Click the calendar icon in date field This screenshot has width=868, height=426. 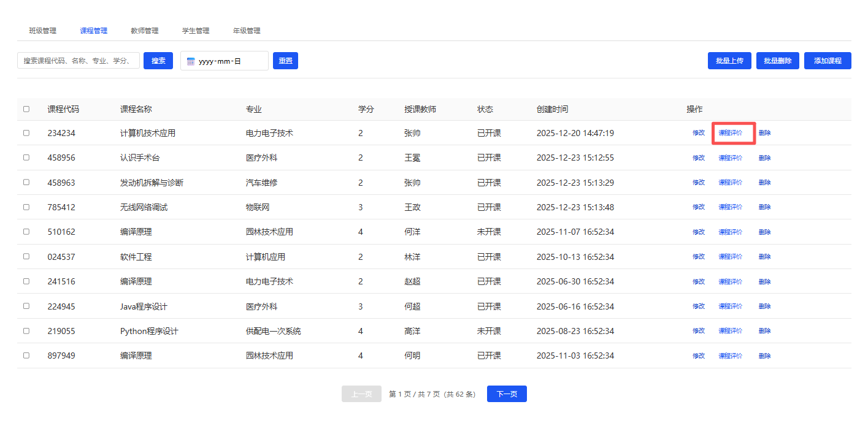click(x=191, y=61)
